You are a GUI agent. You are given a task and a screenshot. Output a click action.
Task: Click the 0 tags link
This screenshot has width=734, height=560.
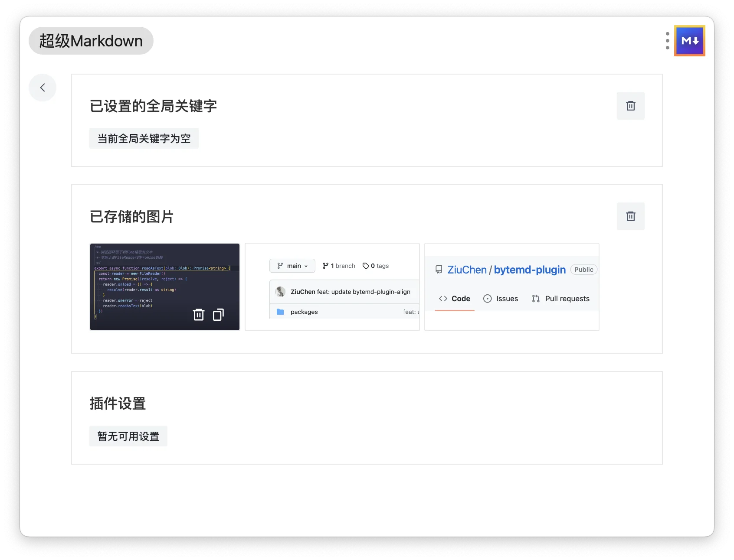[376, 266]
